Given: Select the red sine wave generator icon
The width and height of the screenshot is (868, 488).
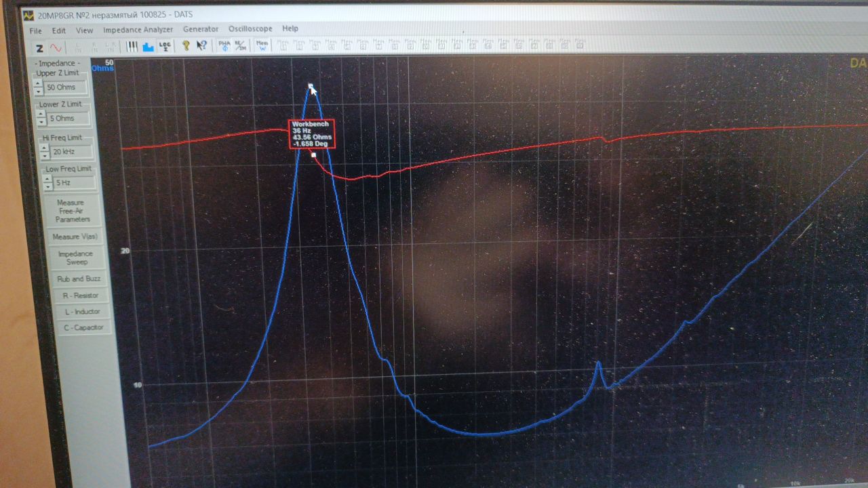Looking at the screenshot, I should pyautogui.click(x=56, y=47).
